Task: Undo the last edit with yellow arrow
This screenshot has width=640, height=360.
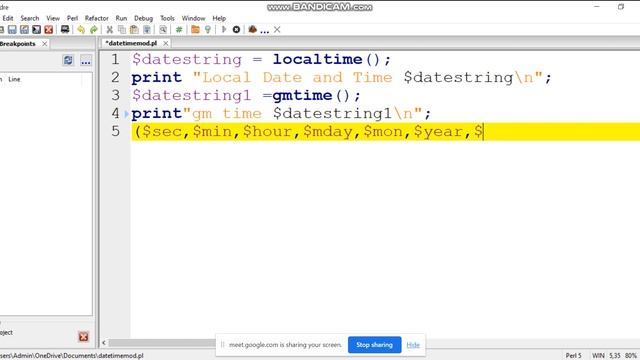Action: [81, 29]
